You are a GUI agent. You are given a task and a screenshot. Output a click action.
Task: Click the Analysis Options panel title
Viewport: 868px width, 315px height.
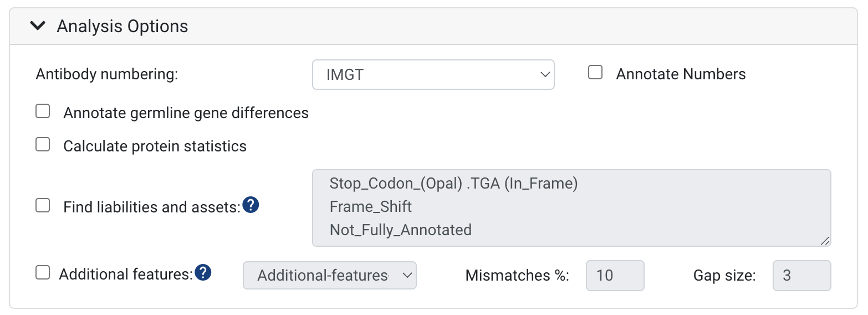click(x=122, y=26)
